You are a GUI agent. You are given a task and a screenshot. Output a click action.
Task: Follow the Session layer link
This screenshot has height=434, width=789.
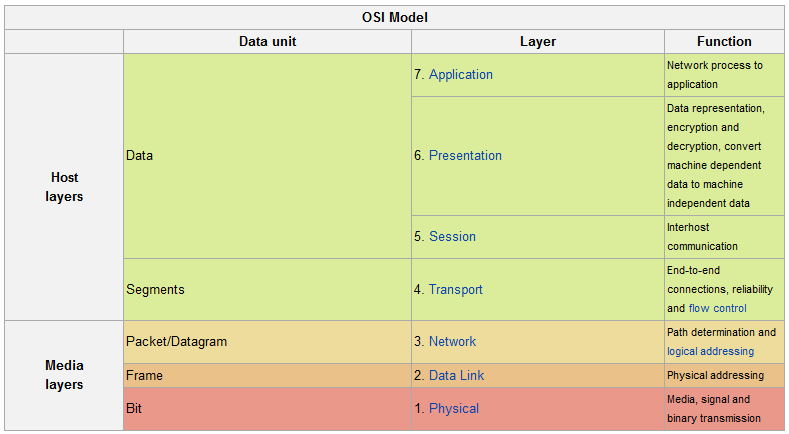coord(452,237)
